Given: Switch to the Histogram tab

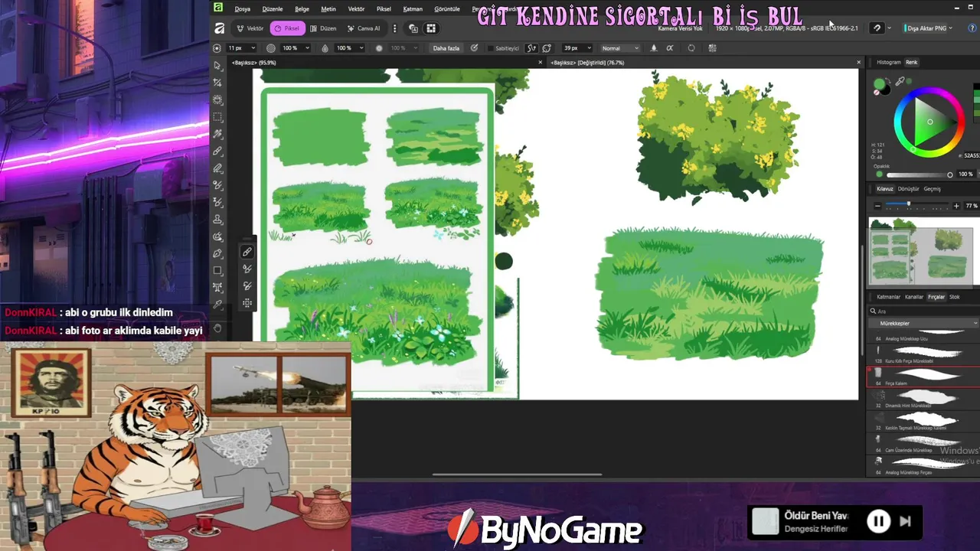Looking at the screenshot, I should tap(889, 62).
